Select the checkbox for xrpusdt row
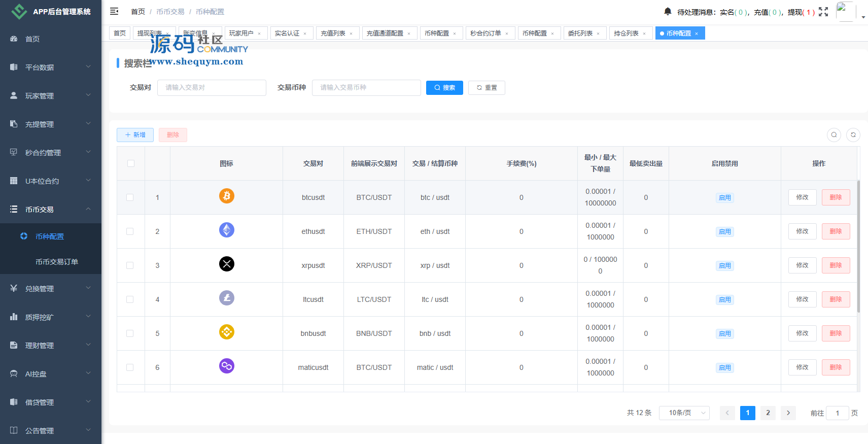Viewport: 868px width, 444px height. (x=130, y=265)
